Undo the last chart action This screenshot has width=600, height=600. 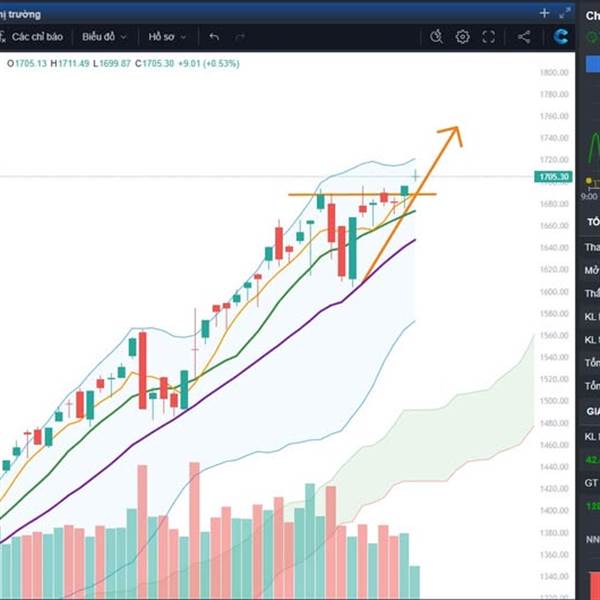(x=214, y=37)
